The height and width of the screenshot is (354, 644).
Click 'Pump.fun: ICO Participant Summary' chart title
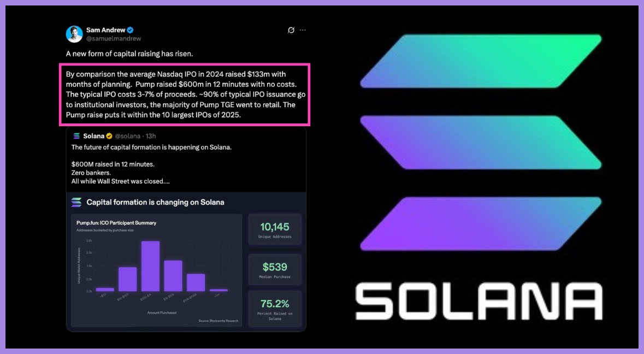pos(116,223)
